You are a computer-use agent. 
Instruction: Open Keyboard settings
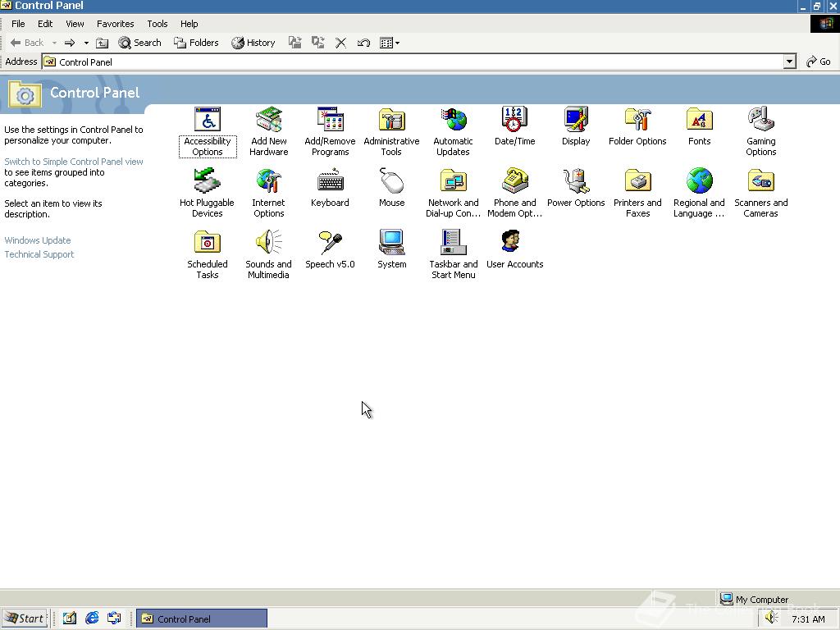click(x=330, y=188)
